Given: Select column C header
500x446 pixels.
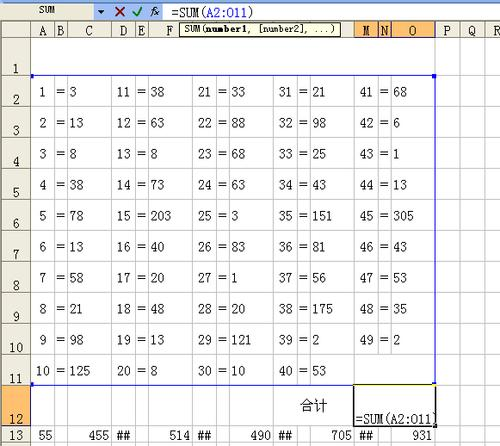Looking at the screenshot, I should [x=89, y=31].
